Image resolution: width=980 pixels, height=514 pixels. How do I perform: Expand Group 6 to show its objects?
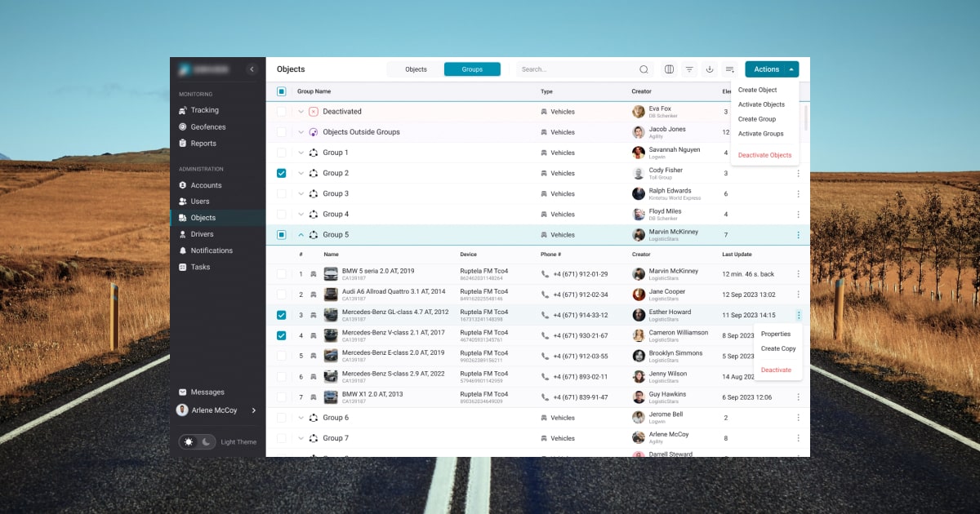coord(301,418)
